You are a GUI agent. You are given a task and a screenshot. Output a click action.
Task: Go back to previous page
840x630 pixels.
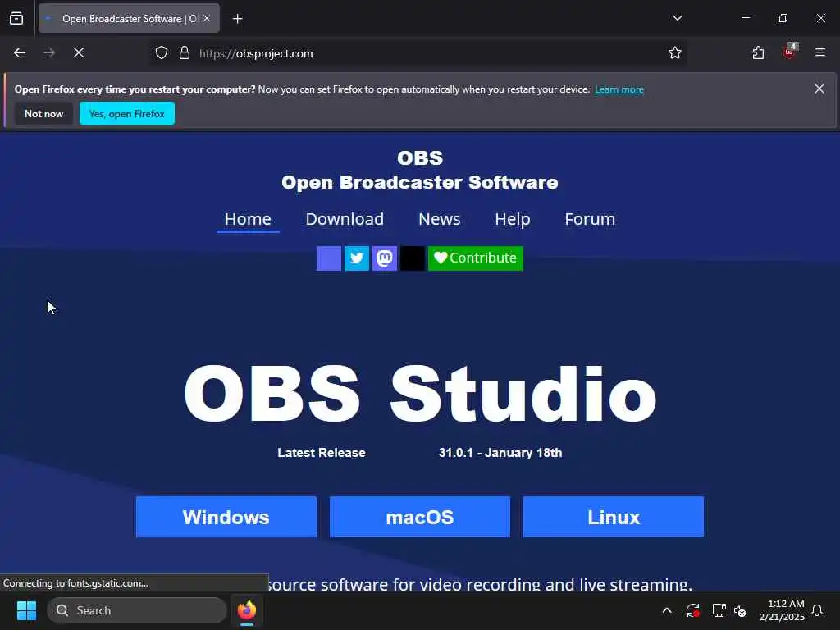click(20, 53)
